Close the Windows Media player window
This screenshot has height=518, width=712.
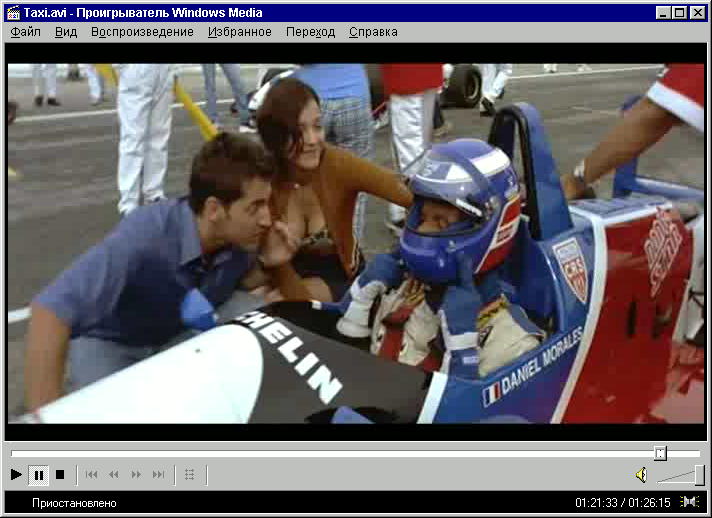[x=697, y=13]
